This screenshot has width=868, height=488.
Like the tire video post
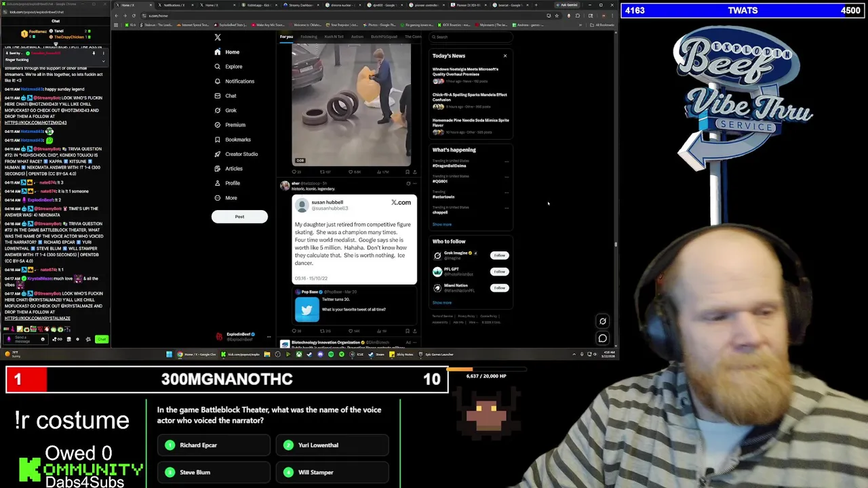pyautogui.click(x=354, y=172)
